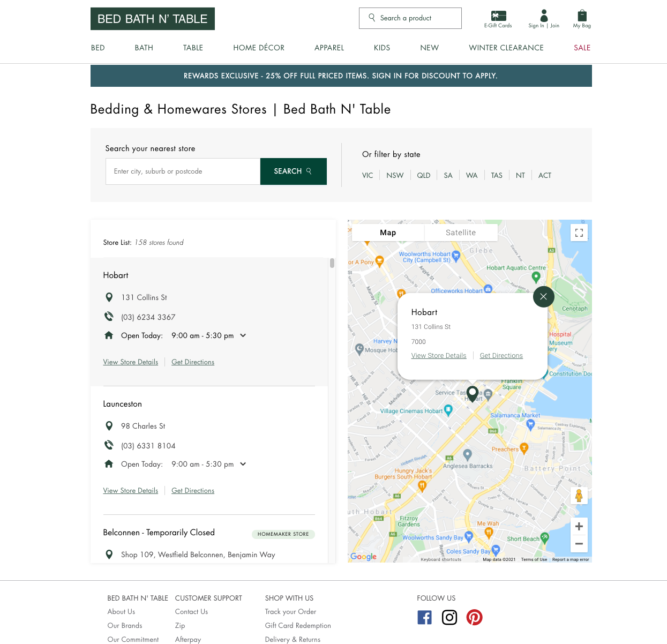Image resolution: width=667 pixels, height=644 pixels.
Task: Close the Hobart map info popup
Action: pos(544,296)
